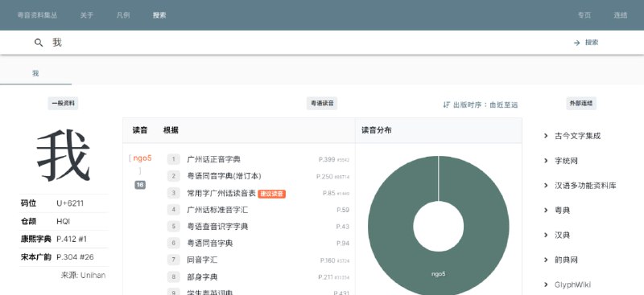
Task: Expand chevron next to 古今文字集成
Action: (x=546, y=136)
